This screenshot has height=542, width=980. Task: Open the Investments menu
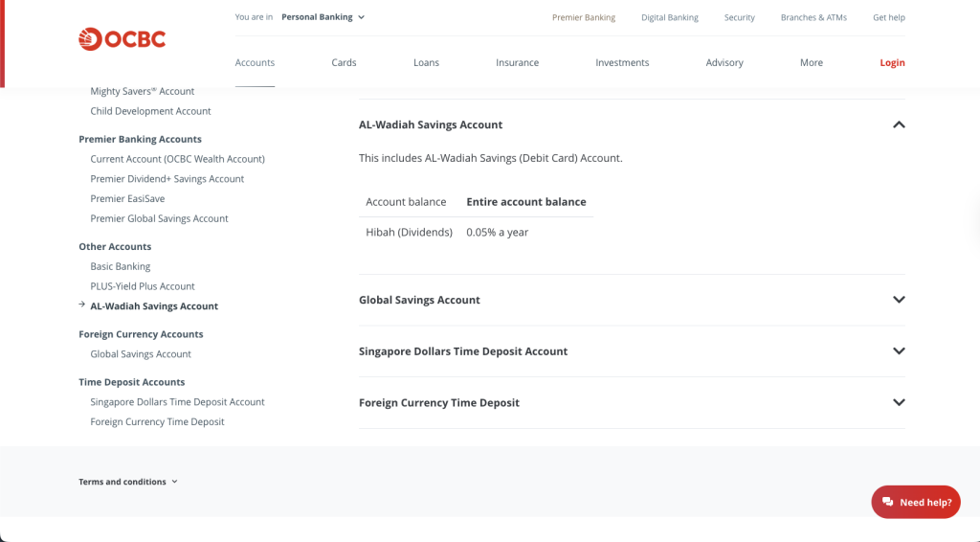pos(622,62)
